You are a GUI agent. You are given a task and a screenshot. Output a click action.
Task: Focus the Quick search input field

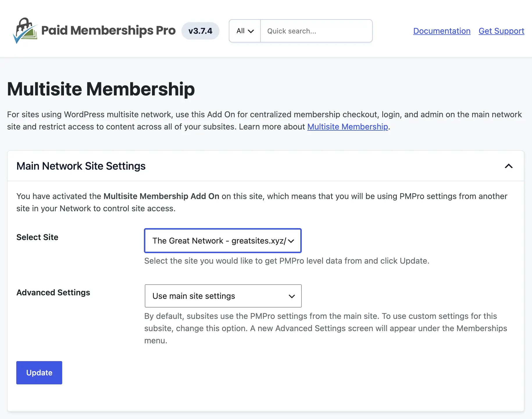click(x=316, y=31)
